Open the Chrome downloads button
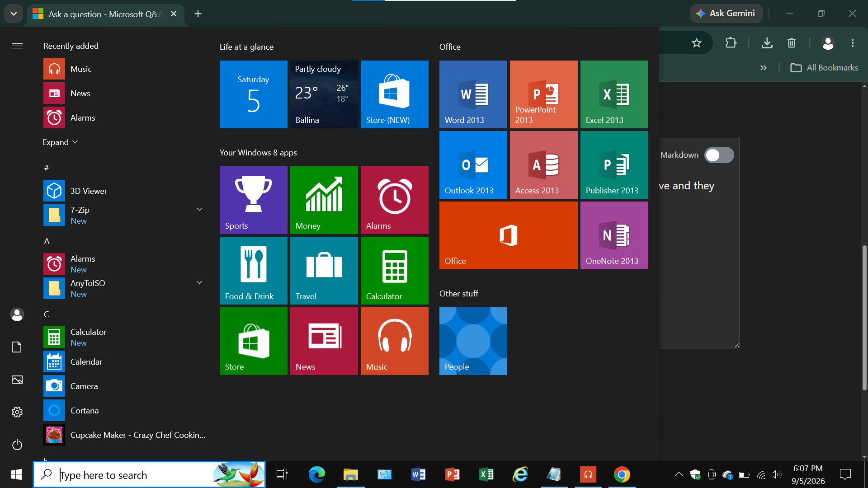 [x=767, y=43]
